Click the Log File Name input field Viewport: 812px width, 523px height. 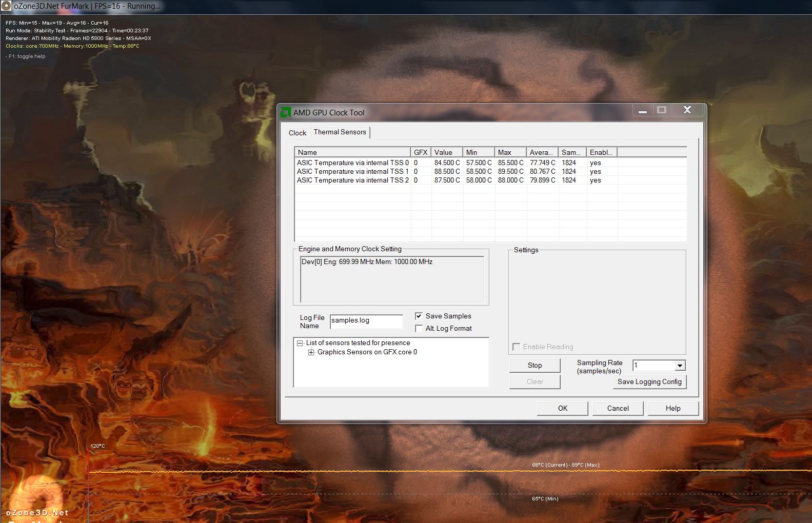(x=366, y=321)
